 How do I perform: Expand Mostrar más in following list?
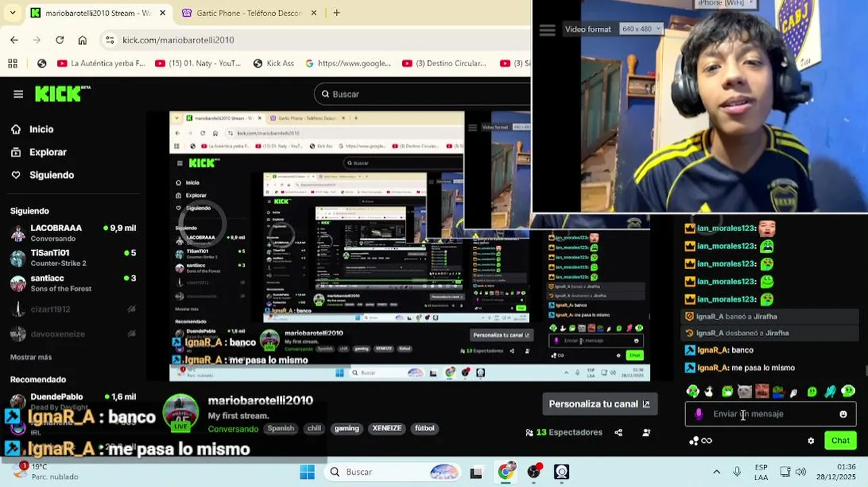coord(30,357)
